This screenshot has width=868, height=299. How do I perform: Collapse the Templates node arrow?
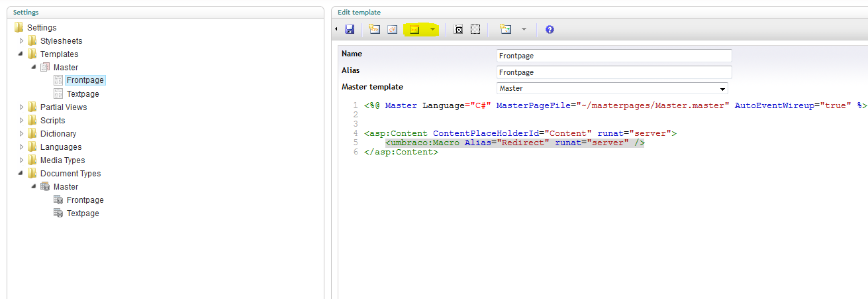click(21, 54)
